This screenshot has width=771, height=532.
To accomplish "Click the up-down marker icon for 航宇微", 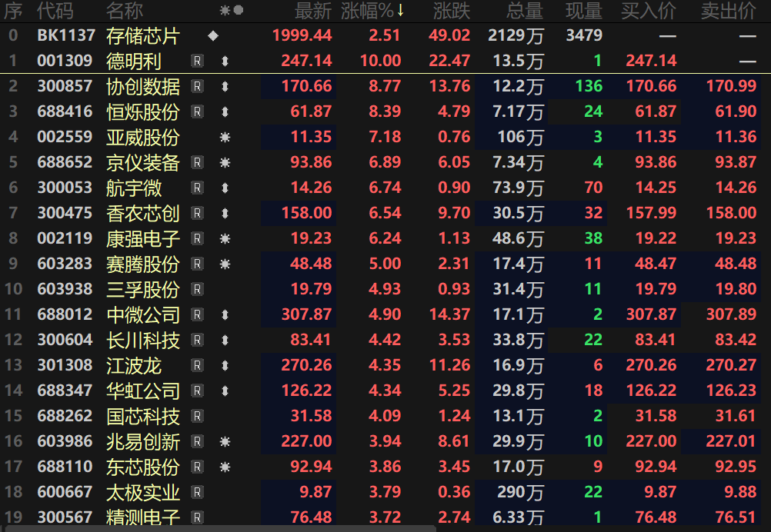I will click(225, 188).
